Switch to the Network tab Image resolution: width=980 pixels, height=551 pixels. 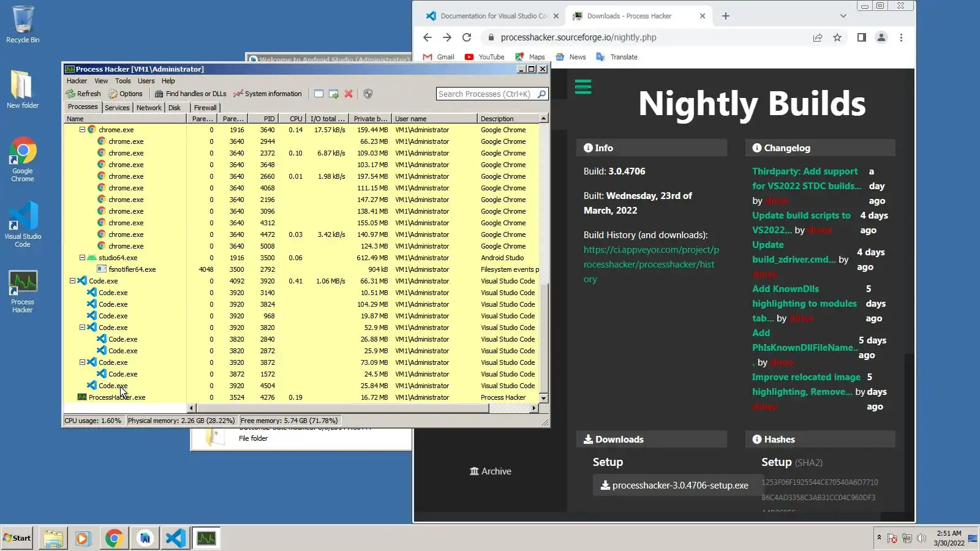tap(149, 108)
